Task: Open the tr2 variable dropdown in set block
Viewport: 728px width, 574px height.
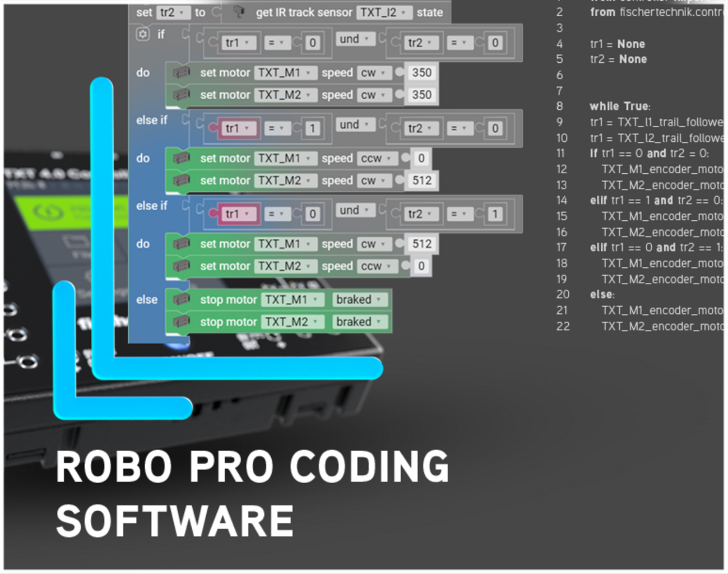Action: coord(171,12)
